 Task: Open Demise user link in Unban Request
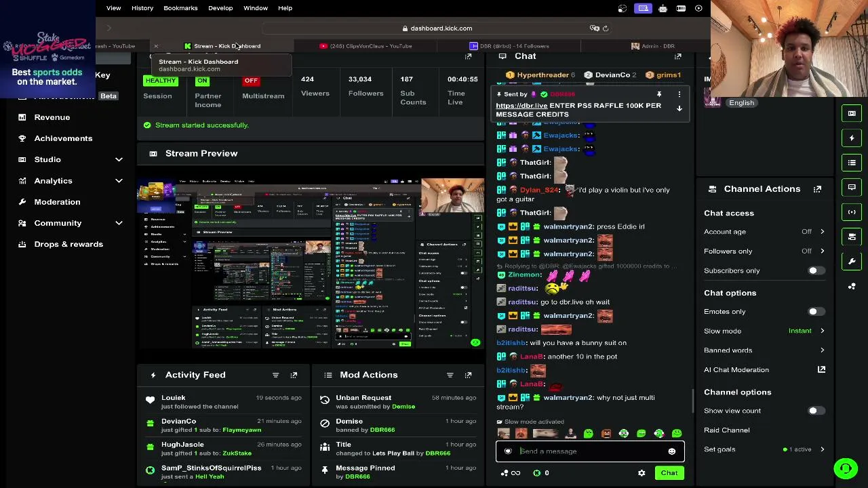[x=403, y=407]
